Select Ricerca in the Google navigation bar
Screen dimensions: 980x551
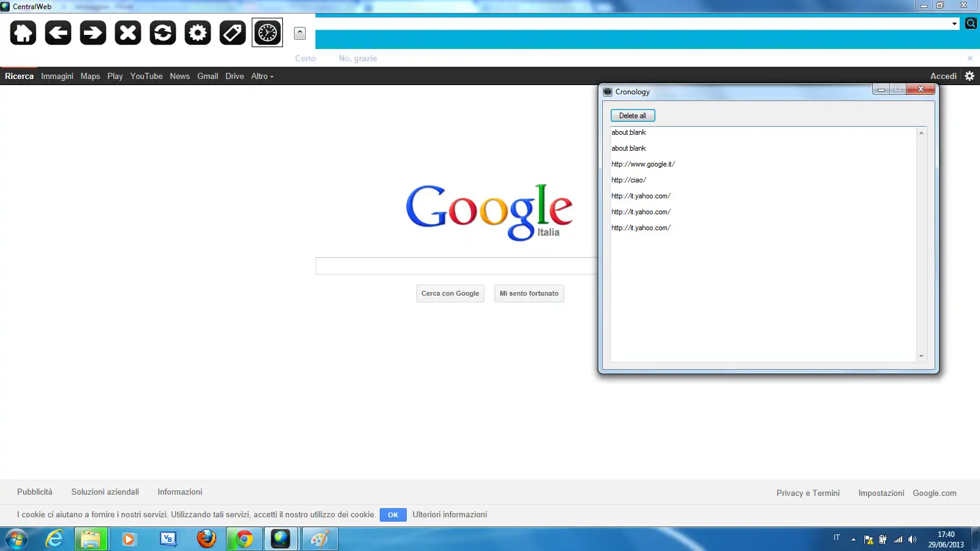pos(19,76)
